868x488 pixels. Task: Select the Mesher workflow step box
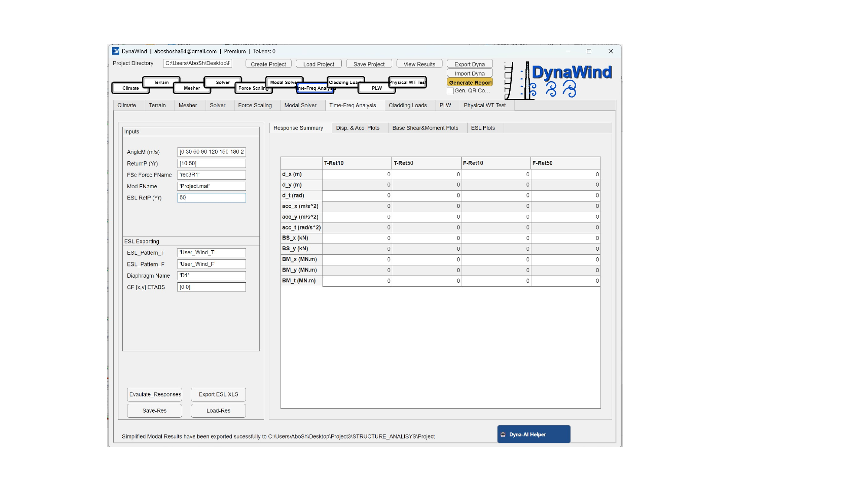(192, 88)
